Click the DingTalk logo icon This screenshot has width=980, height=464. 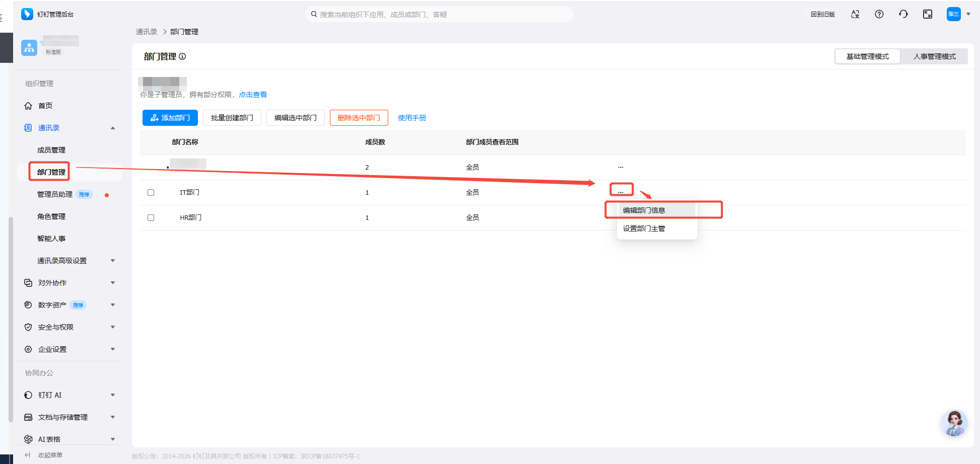point(27,14)
